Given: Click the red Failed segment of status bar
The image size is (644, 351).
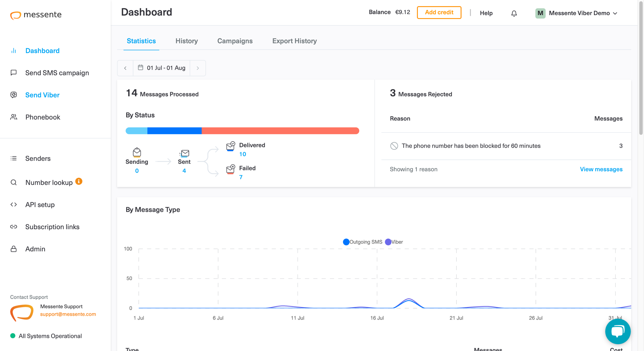Looking at the screenshot, I should (x=280, y=131).
